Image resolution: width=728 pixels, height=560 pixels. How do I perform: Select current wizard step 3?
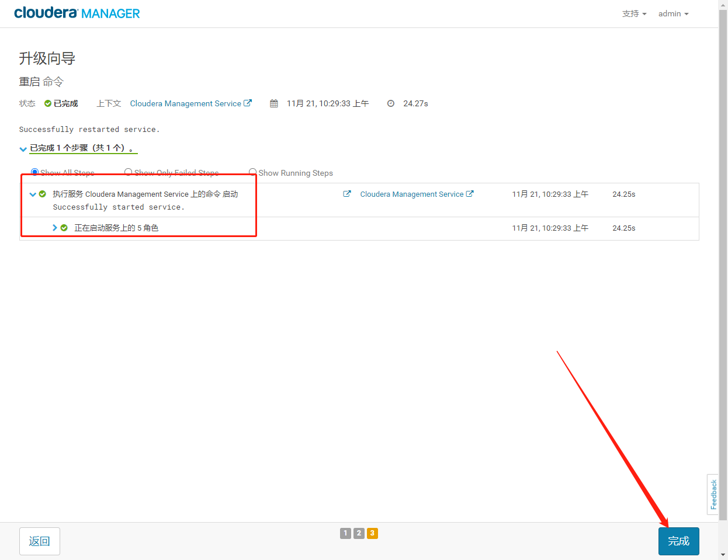click(x=372, y=533)
